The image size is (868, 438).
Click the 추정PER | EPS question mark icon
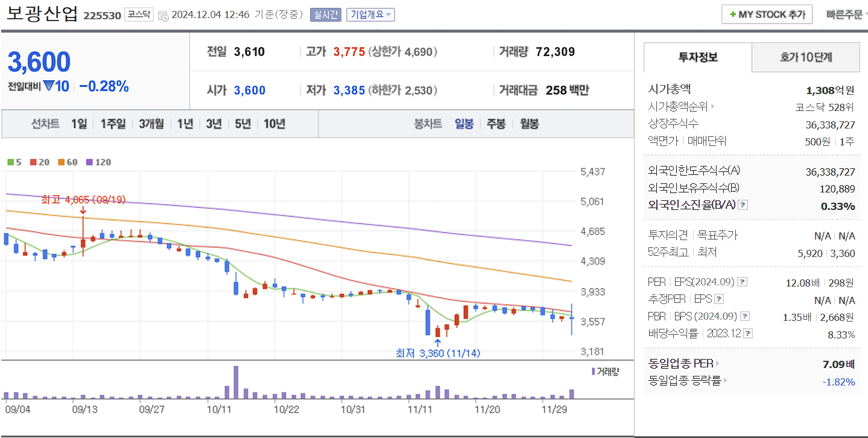(718, 299)
